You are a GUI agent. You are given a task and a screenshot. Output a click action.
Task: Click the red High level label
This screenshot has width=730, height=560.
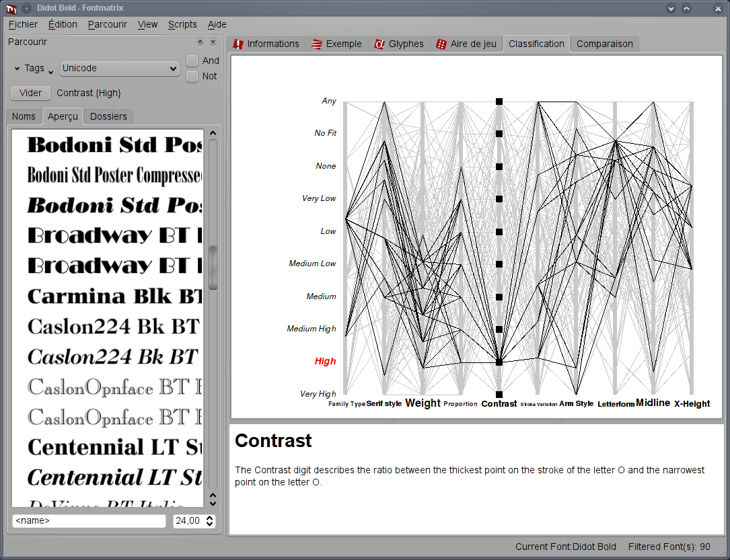pos(325,362)
